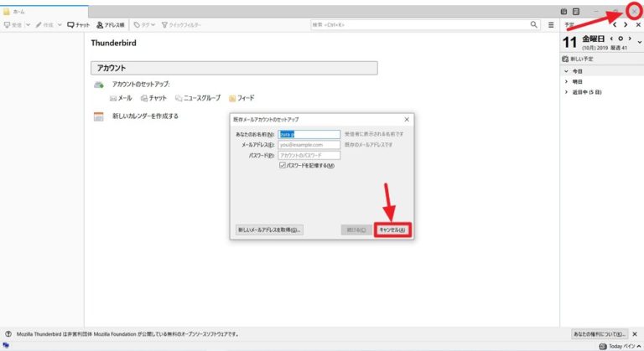Click the info icon in the notification bar
Viewport: 644px width, 351px height.
(8, 334)
